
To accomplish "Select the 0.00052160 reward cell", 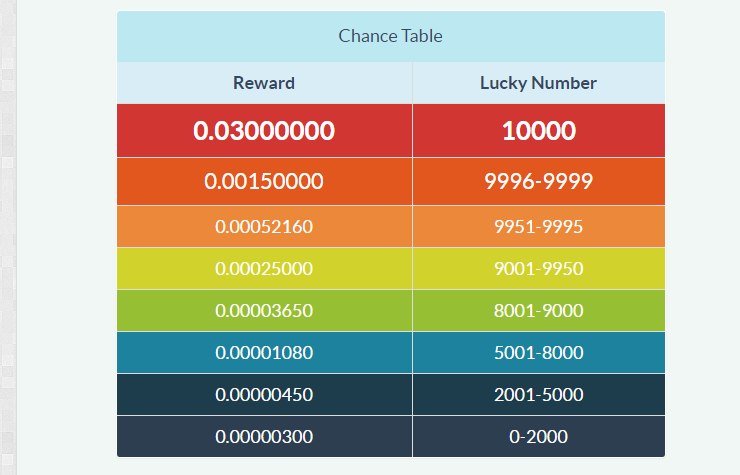I will click(264, 227).
